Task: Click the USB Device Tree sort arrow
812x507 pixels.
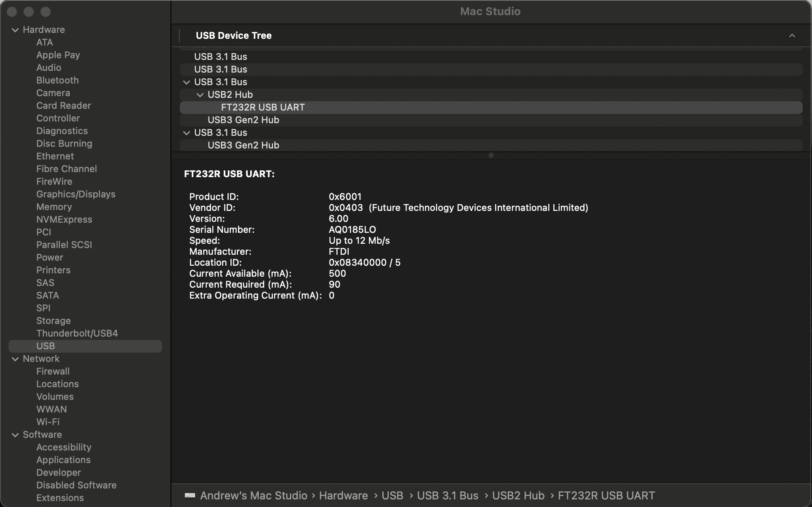Action: click(x=792, y=36)
